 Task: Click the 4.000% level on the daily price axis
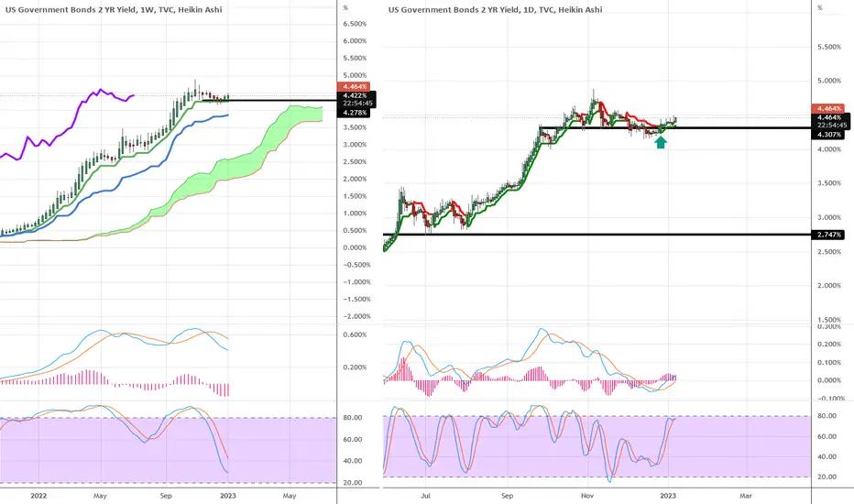(829, 149)
